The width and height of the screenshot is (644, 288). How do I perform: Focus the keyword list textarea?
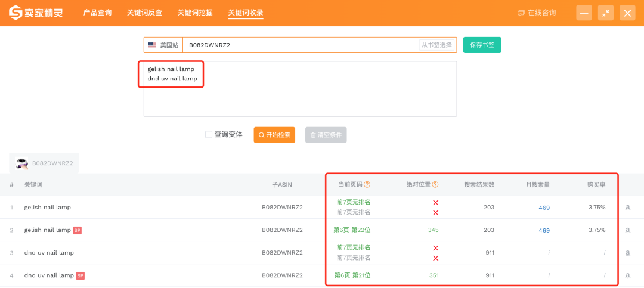click(x=300, y=89)
